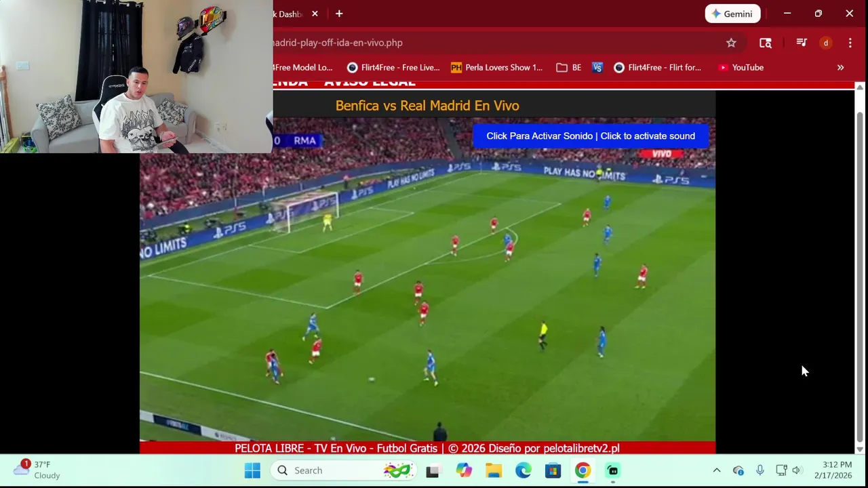Open the BE bookmarks folder

coord(569,67)
